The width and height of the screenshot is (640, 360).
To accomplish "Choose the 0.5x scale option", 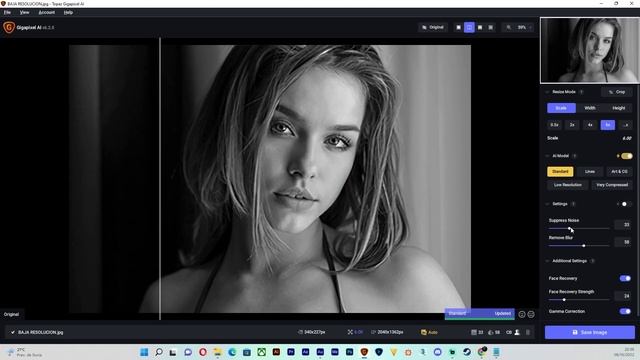I will [554, 125].
